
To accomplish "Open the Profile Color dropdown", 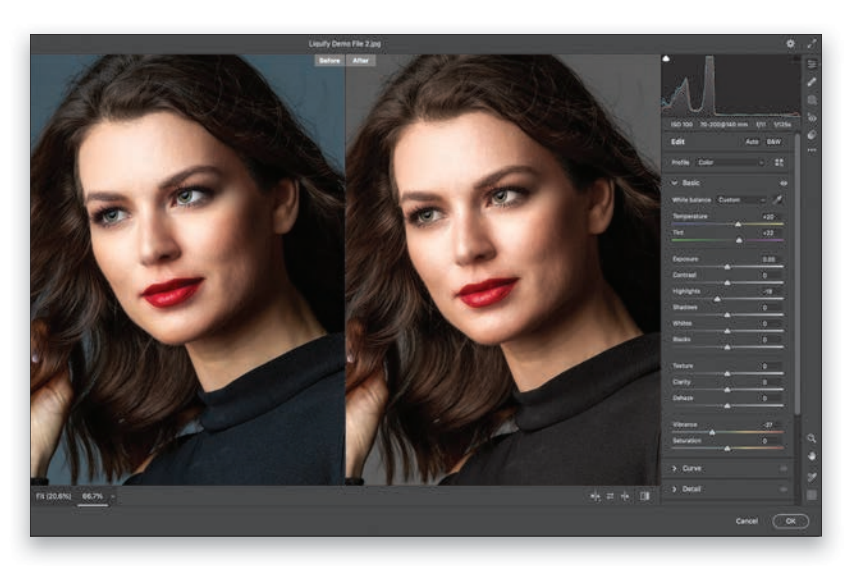I will 730,161.
